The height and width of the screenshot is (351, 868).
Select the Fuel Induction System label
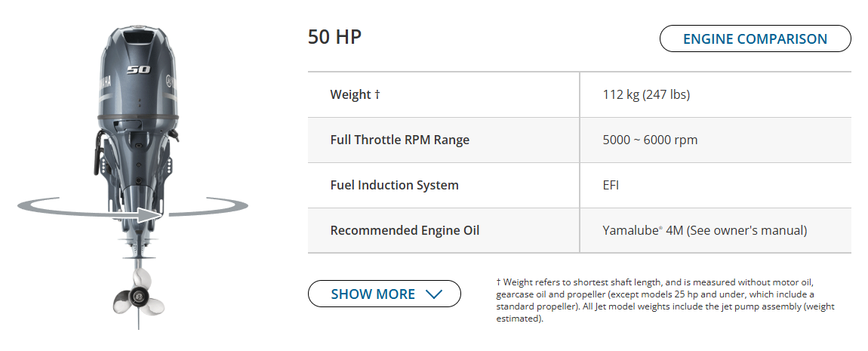pos(394,186)
